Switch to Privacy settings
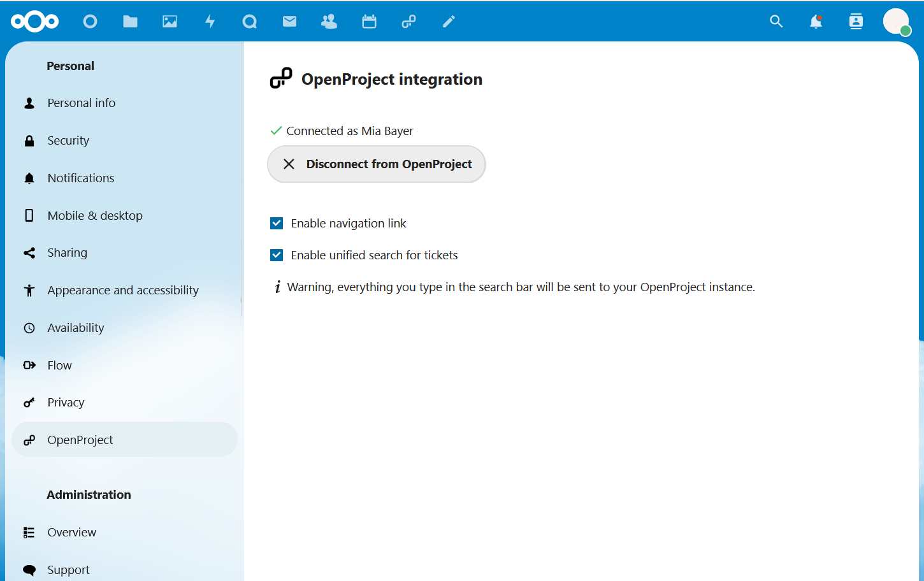The width and height of the screenshot is (924, 581). point(66,402)
